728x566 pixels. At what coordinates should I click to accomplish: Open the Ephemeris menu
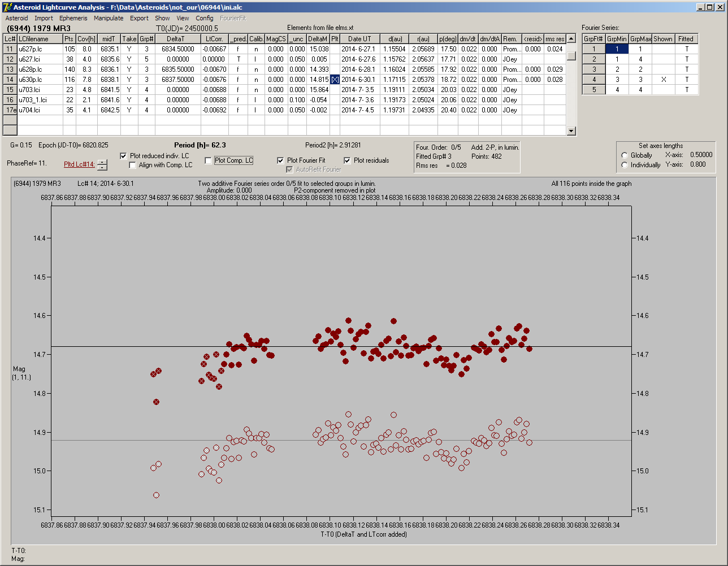coord(73,18)
